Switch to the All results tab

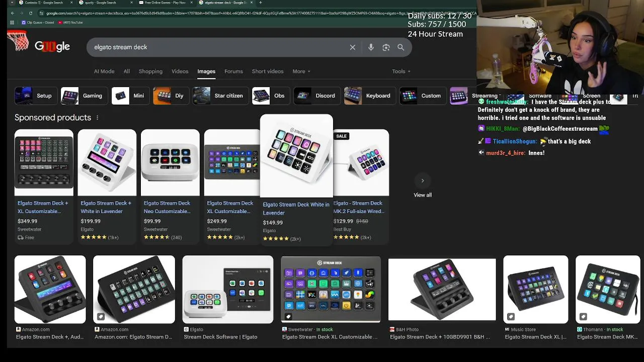click(x=127, y=71)
